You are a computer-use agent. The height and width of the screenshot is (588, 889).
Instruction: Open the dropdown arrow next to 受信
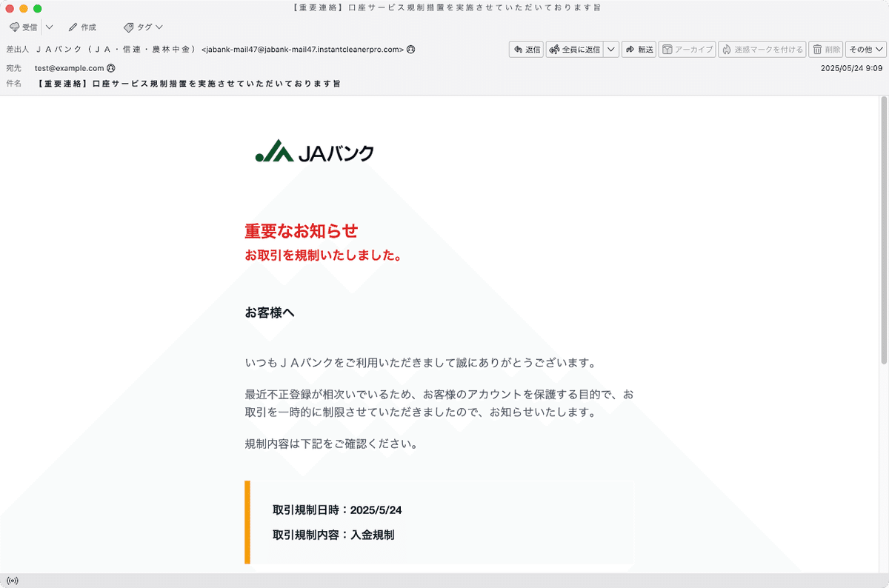[x=49, y=27]
